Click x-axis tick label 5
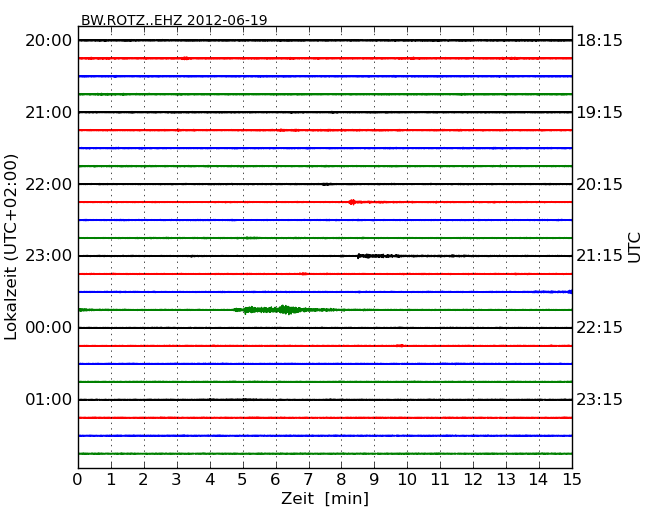The width and height of the screenshot is (650, 520). [x=242, y=479]
